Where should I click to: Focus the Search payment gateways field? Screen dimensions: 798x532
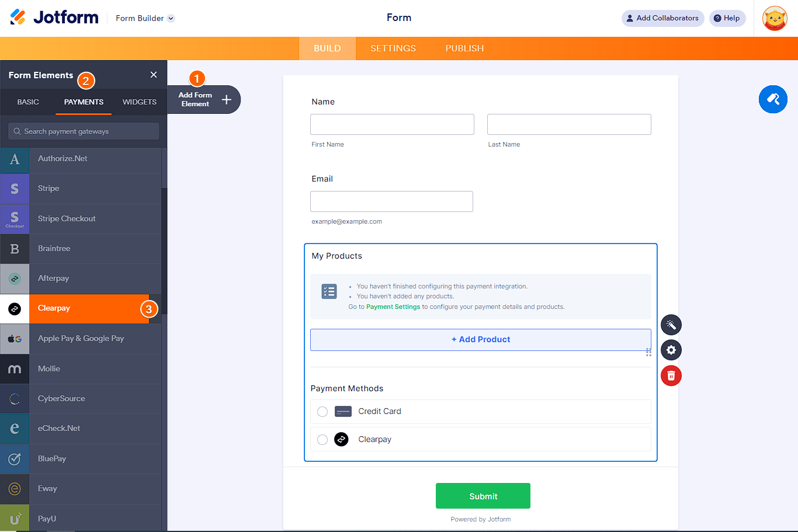point(84,131)
